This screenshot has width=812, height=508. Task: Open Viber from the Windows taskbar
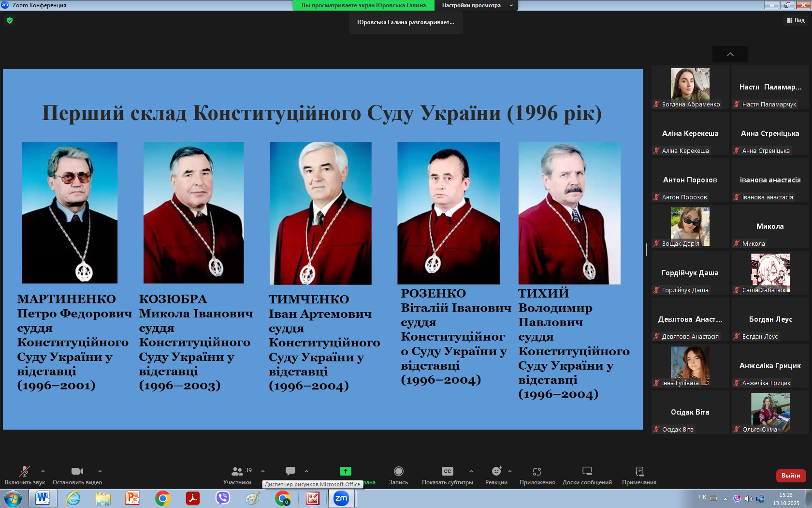222,498
